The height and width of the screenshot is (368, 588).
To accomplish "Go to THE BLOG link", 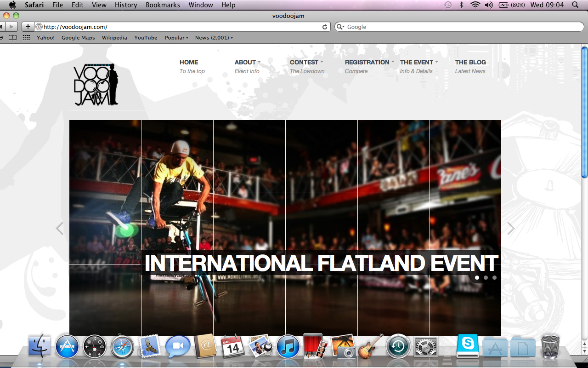I will click(x=470, y=62).
